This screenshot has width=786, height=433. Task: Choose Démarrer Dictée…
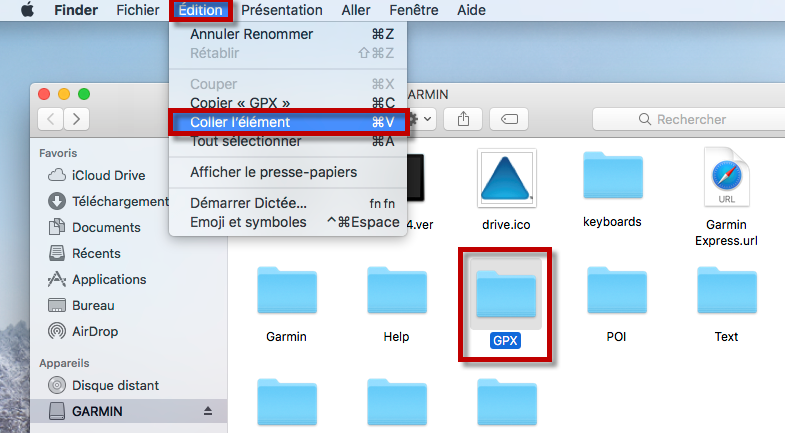click(x=288, y=203)
